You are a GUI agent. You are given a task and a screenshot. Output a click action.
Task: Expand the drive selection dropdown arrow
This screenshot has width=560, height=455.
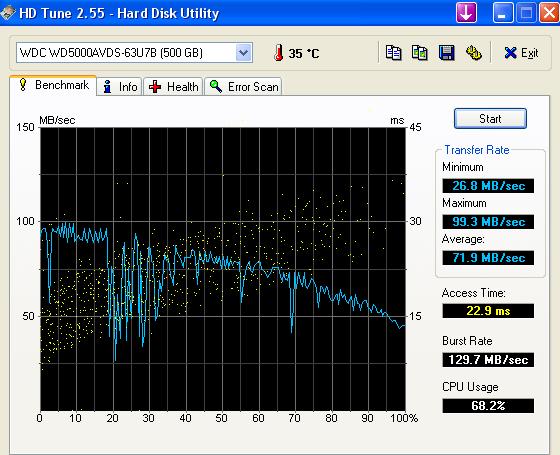point(244,53)
